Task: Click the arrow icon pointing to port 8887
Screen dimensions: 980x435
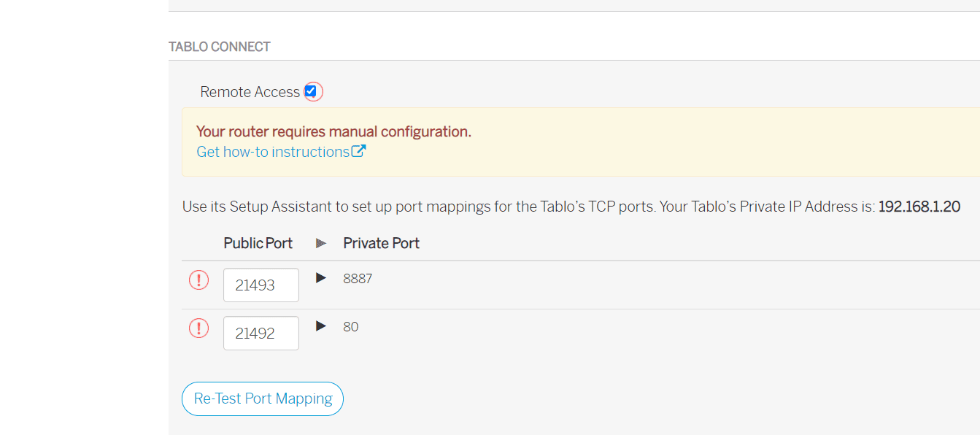Action: pyautogui.click(x=321, y=278)
